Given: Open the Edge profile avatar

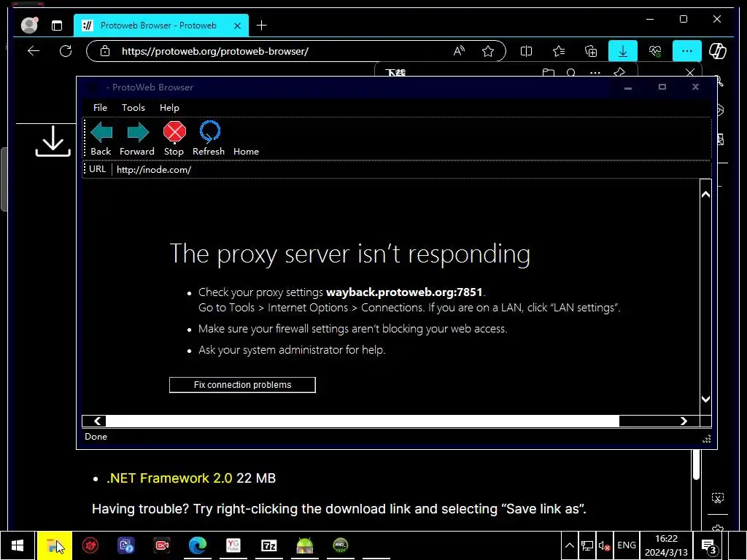Looking at the screenshot, I should tap(29, 26).
